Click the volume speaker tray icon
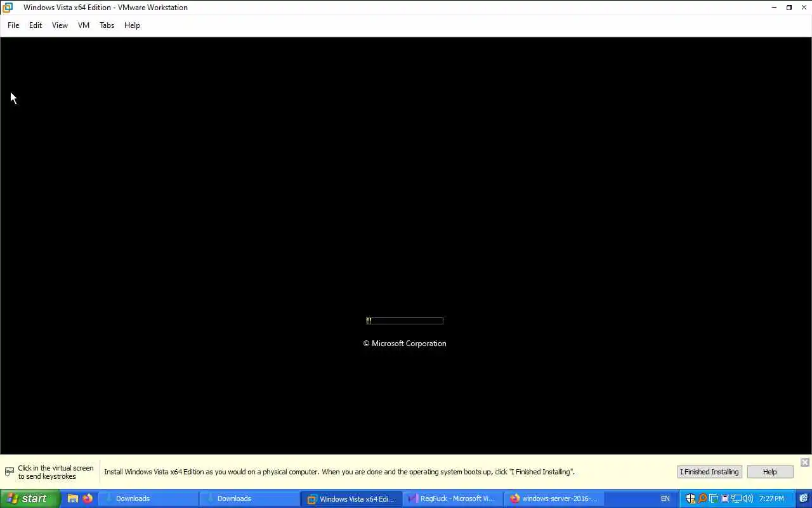Image resolution: width=812 pixels, height=508 pixels. (748, 498)
